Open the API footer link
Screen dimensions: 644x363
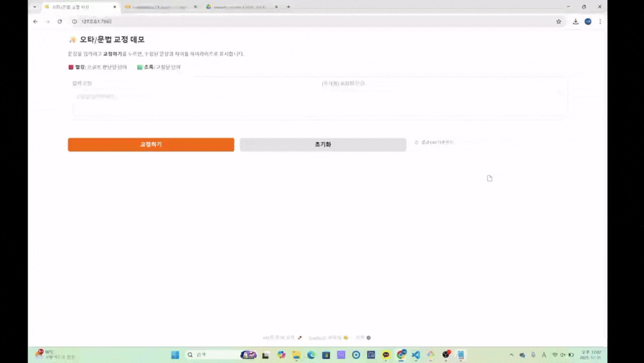coord(282,337)
